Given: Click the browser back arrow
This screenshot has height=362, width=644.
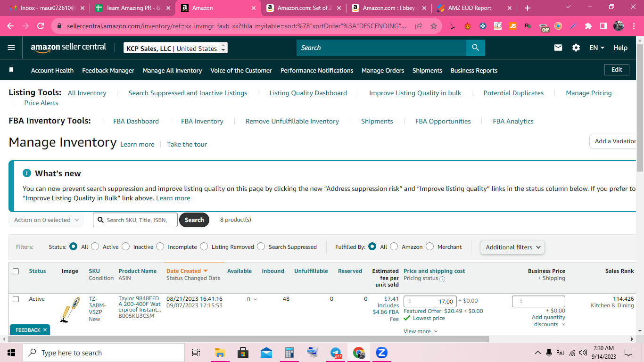Looking at the screenshot, I should pyautogui.click(x=10, y=26).
